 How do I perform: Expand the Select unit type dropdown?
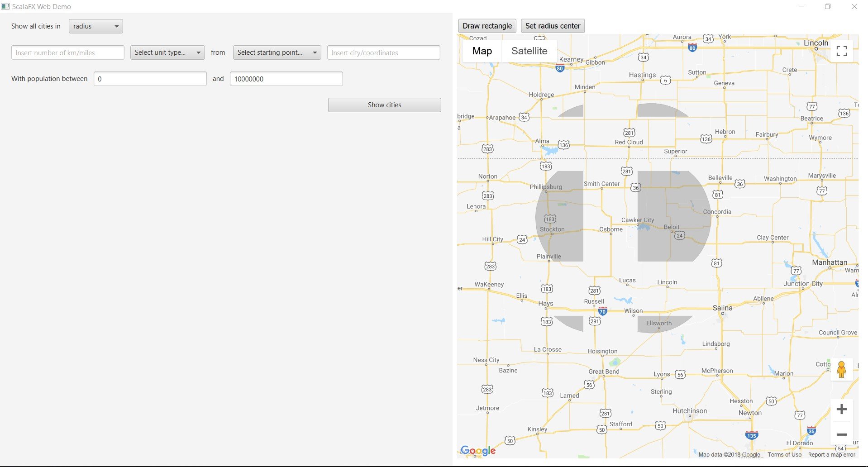(167, 52)
